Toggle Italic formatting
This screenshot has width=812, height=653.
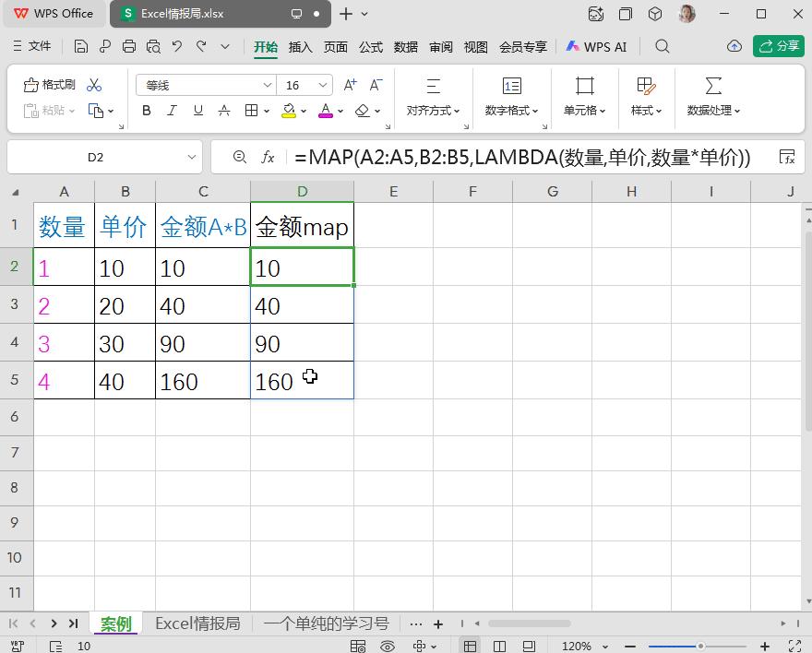tap(172, 110)
